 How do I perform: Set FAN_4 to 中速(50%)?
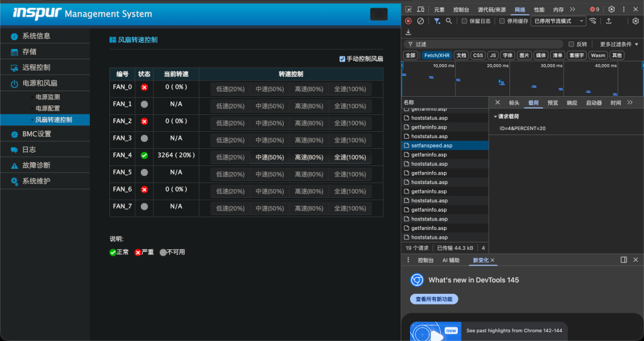[270, 157]
